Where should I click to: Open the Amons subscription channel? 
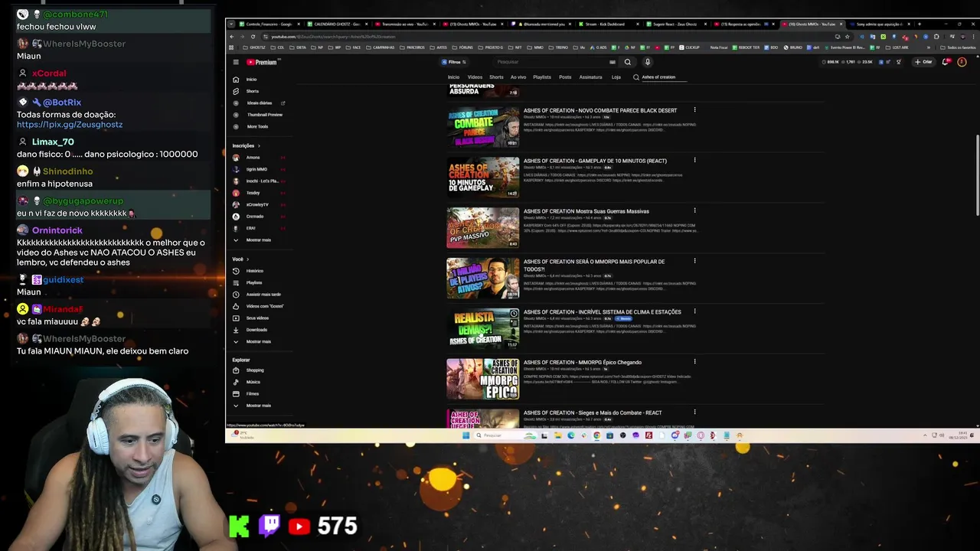253,158
